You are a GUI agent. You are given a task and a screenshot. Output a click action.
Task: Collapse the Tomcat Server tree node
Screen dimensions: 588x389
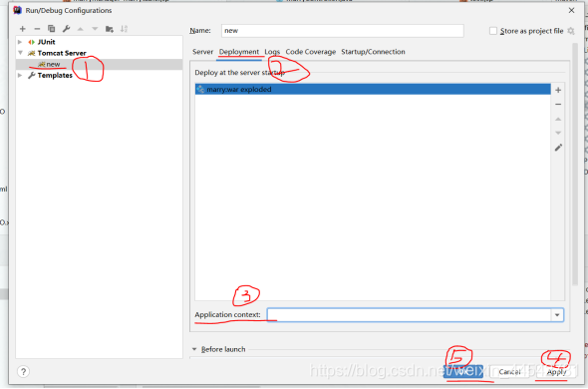20,53
